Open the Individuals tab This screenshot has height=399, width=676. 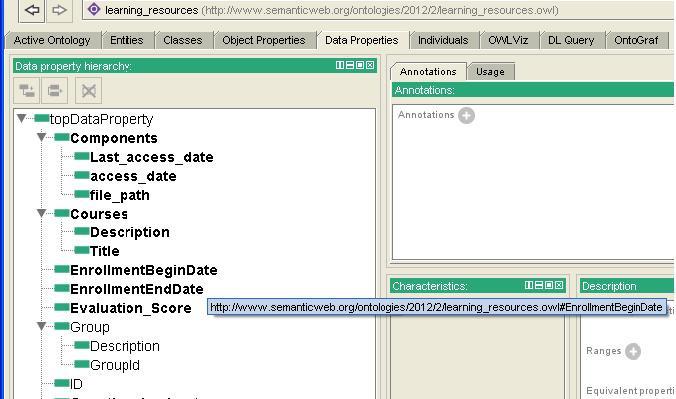pyautogui.click(x=443, y=40)
